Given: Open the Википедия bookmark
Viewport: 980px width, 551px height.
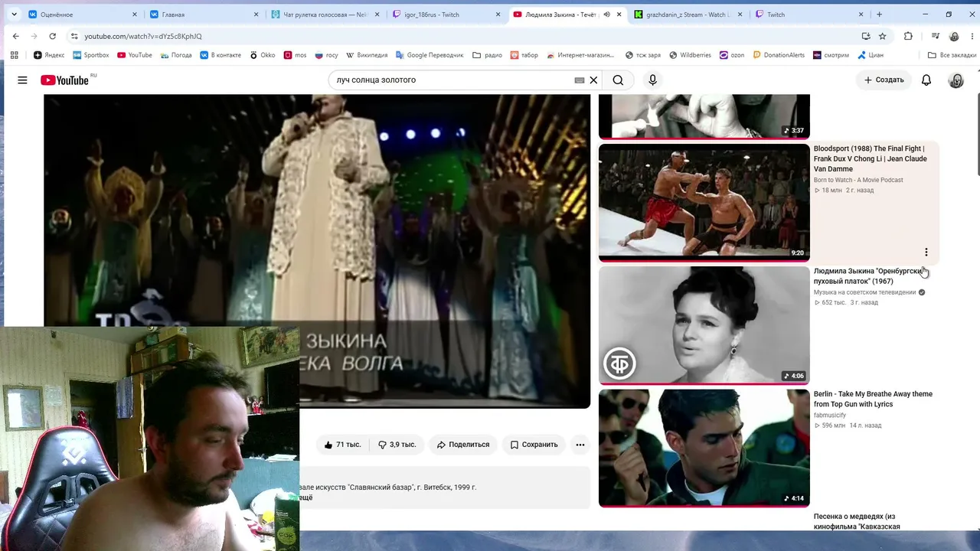Looking at the screenshot, I should (367, 55).
